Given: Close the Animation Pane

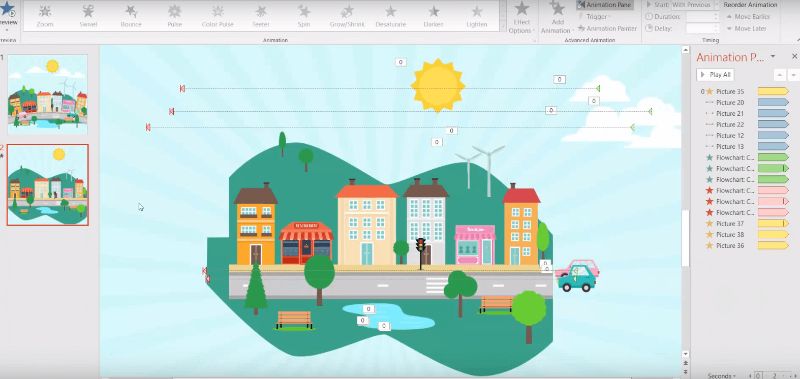Looking at the screenshot, I should point(794,56).
